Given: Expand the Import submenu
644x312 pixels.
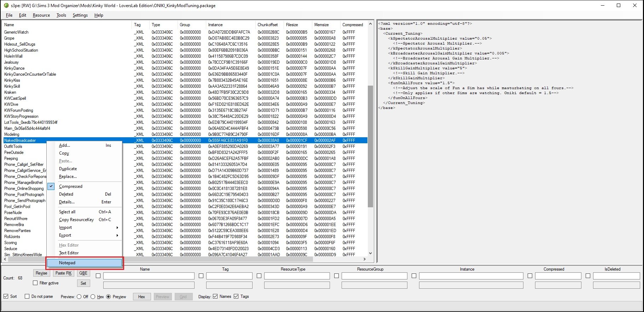Looking at the screenshot, I should pos(85,227).
